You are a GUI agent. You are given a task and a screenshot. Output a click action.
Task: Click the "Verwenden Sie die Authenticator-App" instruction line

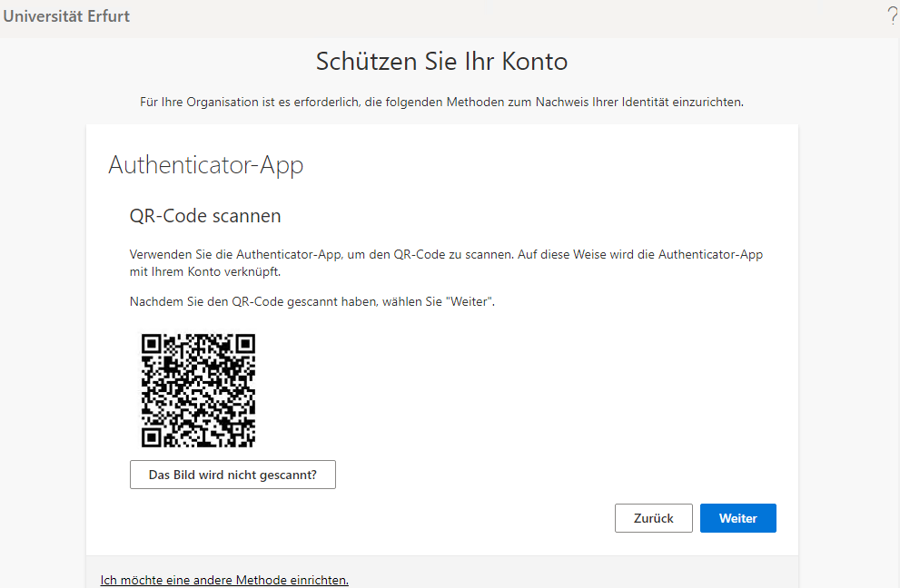(x=446, y=255)
